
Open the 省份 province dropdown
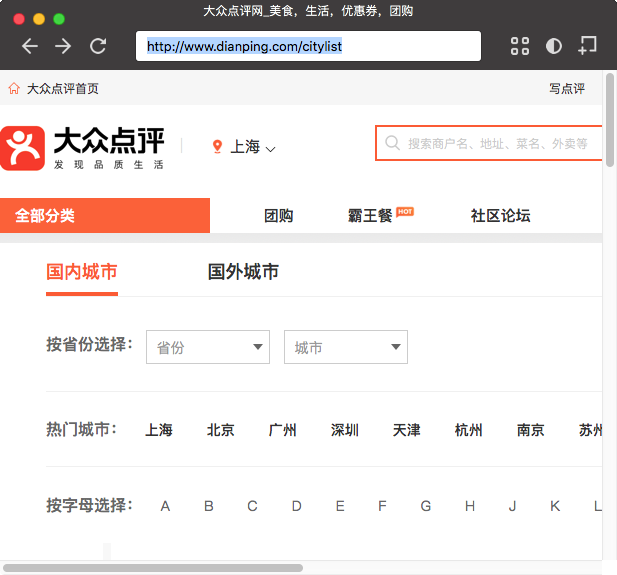pos(208,347)
